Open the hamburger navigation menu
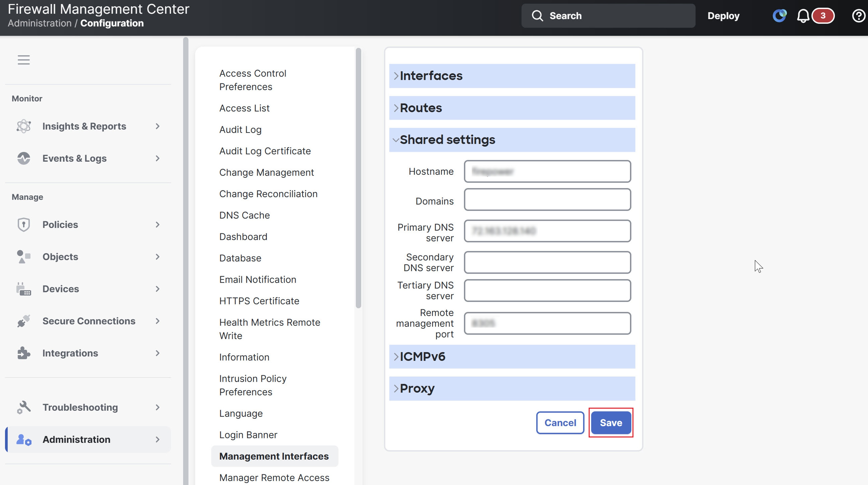The width and height of the screenshot is (868, 485). [24, 60]
